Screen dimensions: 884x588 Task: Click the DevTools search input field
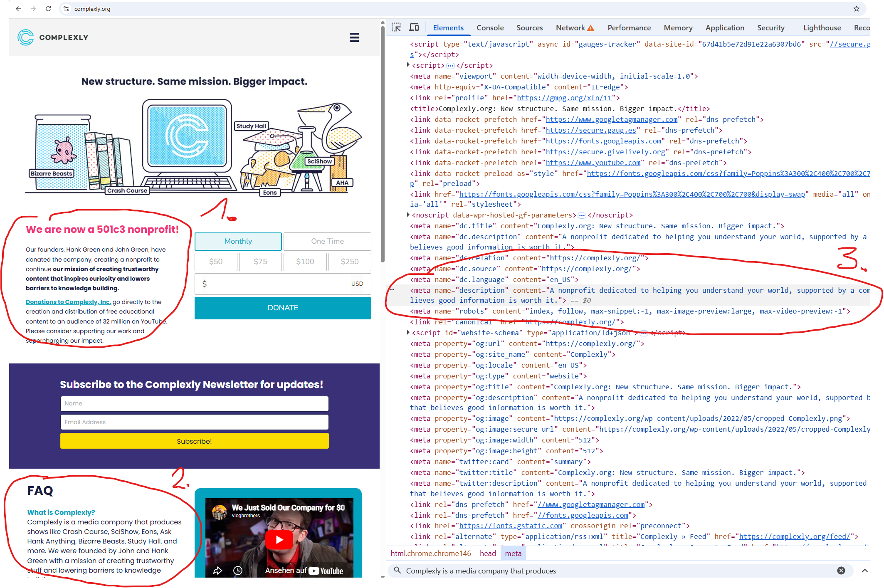coord(620,571)
